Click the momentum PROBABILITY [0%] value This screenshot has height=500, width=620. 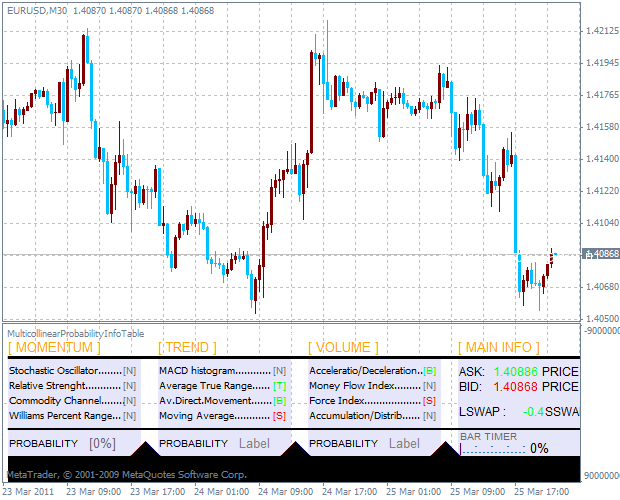click(x=102, y=443)
